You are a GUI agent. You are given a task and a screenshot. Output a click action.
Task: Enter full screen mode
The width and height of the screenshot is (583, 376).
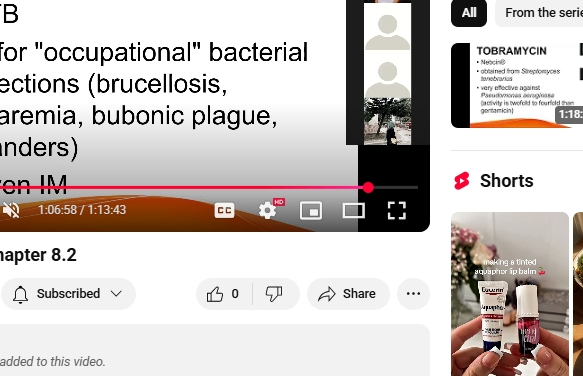397,211
